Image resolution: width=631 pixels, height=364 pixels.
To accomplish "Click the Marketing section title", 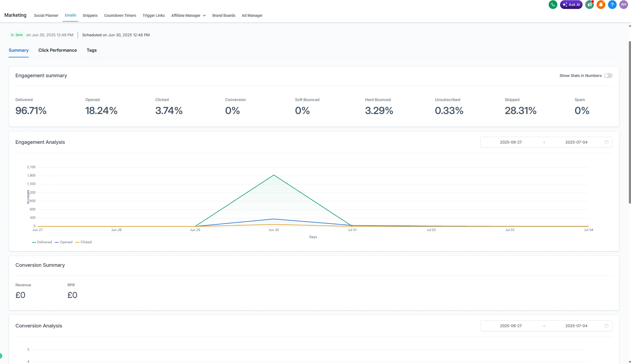I will 15,15.
